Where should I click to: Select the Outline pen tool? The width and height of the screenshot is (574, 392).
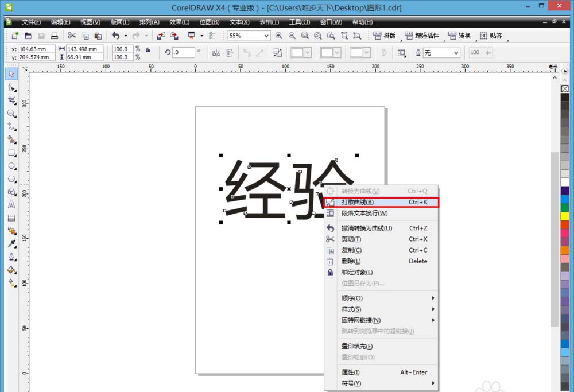(x=11, y=257)
